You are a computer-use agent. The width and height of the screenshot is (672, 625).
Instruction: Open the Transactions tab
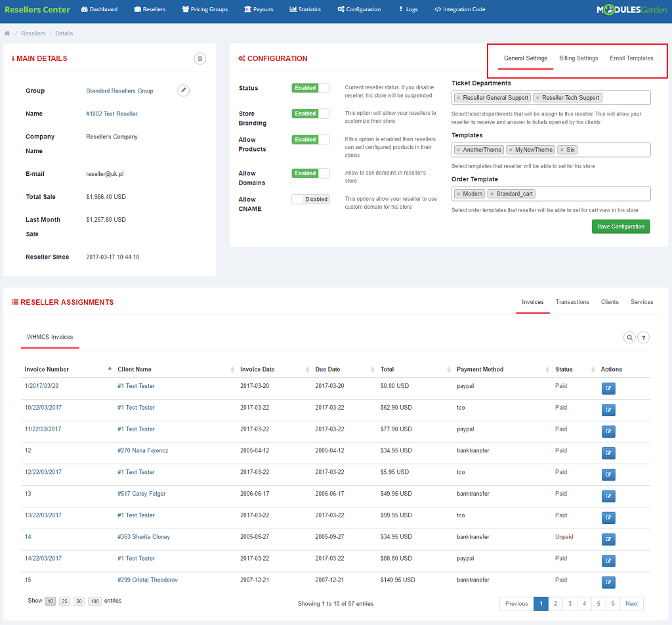pos(572,302)
